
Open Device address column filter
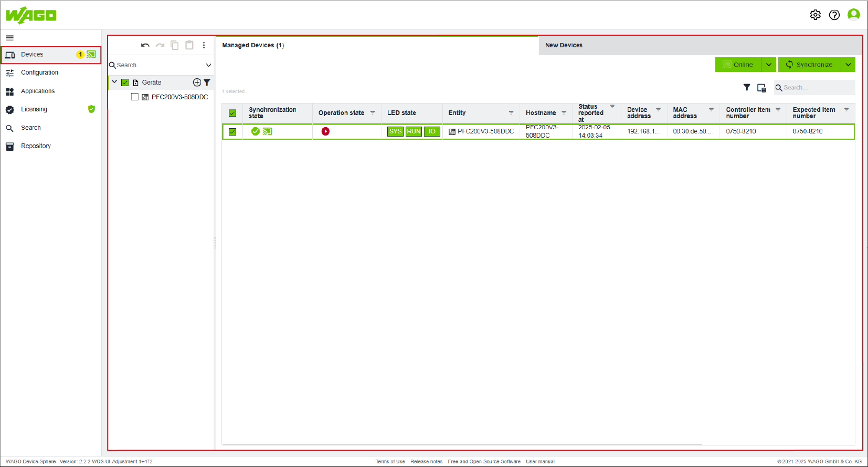[658, 109]
